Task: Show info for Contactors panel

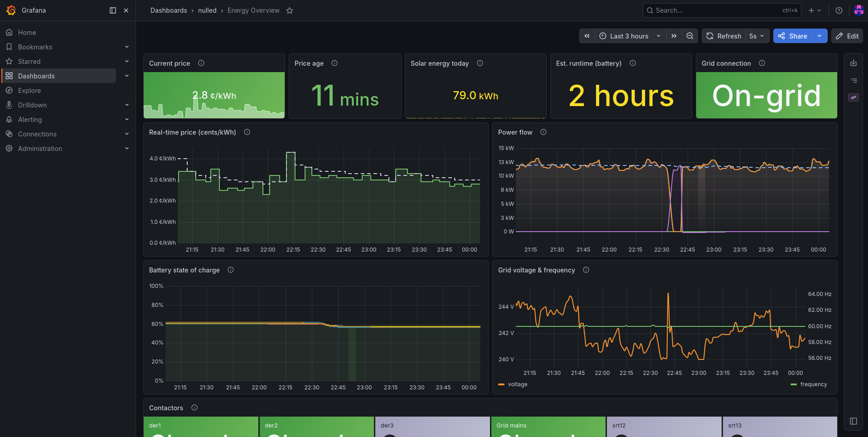Action: pyautogui.click(x=194, y=408)
